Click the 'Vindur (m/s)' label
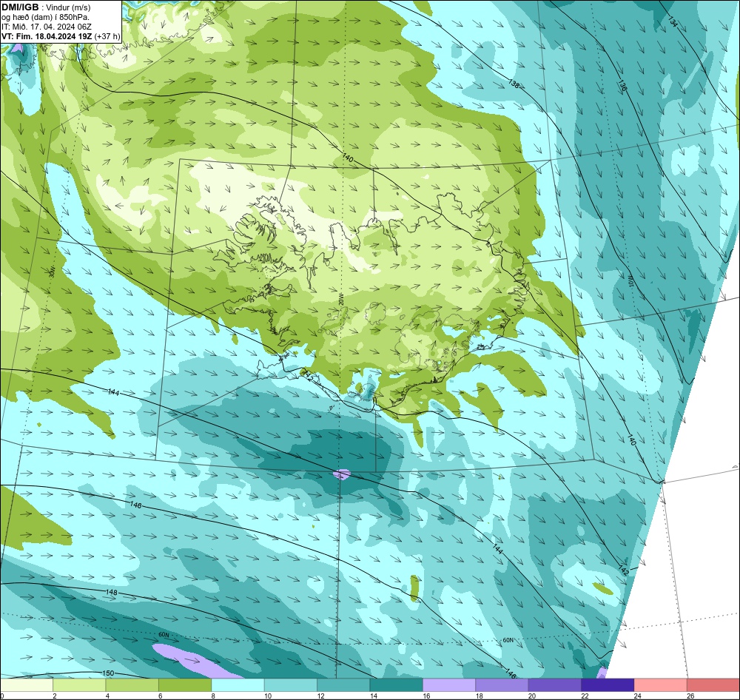This screenshot has height=700, width=740. tap(68, 7)
